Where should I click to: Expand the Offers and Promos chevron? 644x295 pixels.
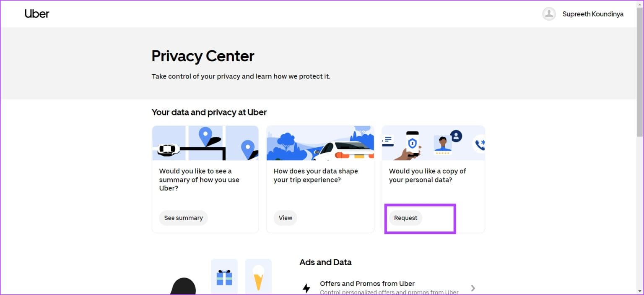click(473, 288)
